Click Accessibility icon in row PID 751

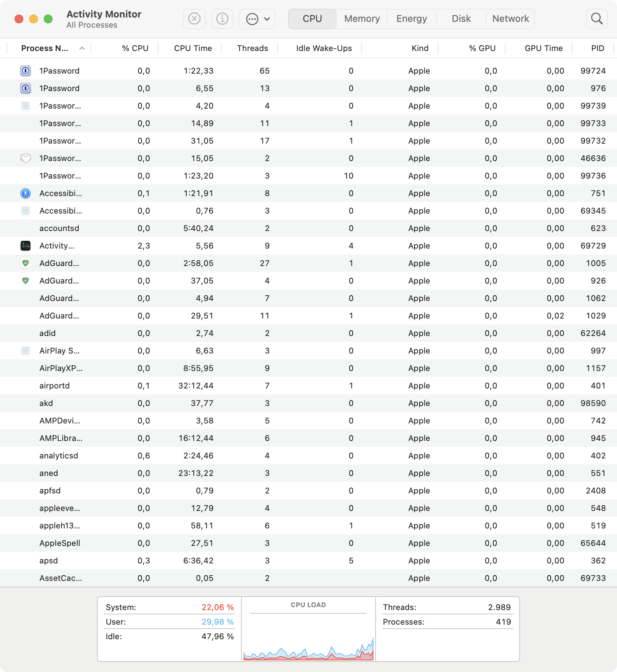26,193
